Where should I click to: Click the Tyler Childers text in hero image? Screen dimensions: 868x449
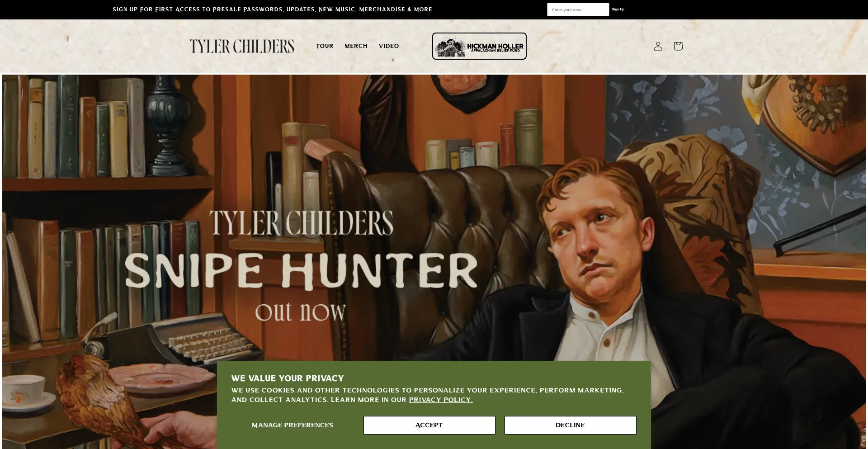pyautogui.click(x=301, y=222)
